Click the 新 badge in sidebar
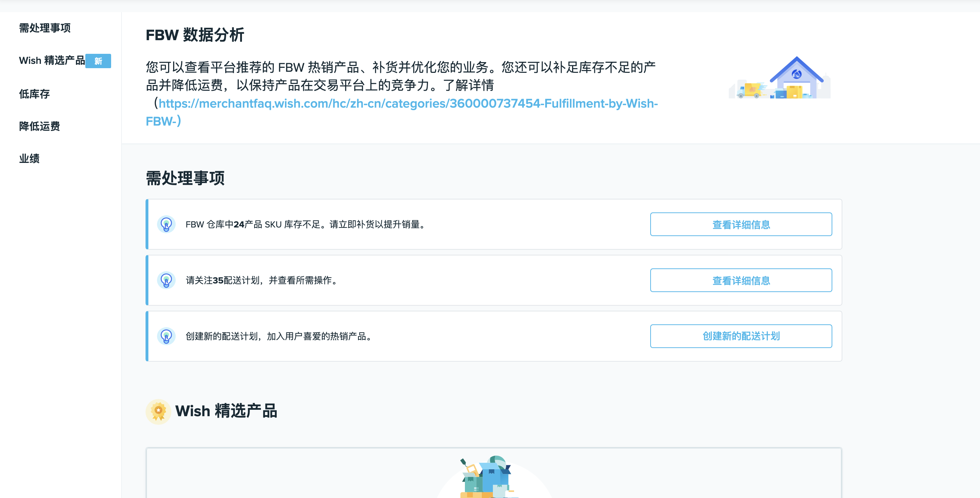 [98, 61]
